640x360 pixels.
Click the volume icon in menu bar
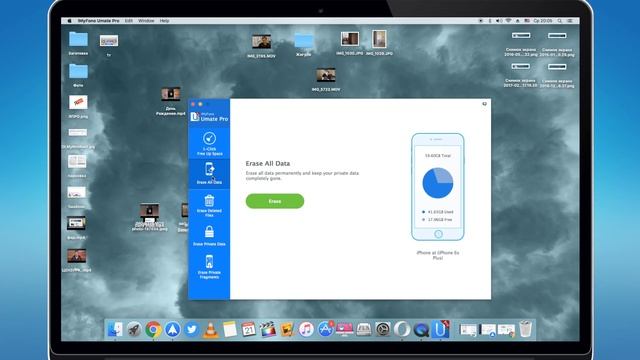499,21
